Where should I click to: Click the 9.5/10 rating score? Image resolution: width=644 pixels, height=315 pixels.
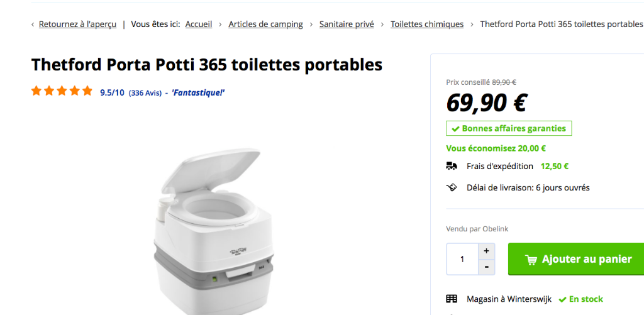click(x=112, y=92)
